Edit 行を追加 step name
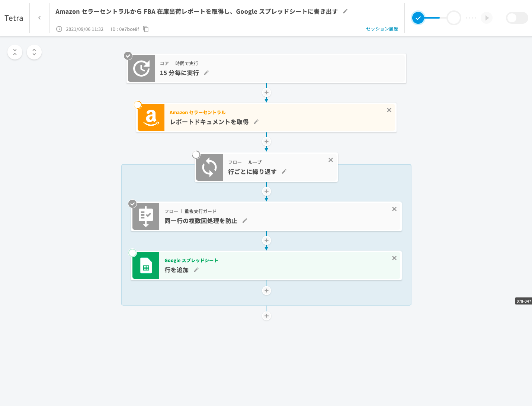This screenshot has height=406, width=532. point(196,270)
